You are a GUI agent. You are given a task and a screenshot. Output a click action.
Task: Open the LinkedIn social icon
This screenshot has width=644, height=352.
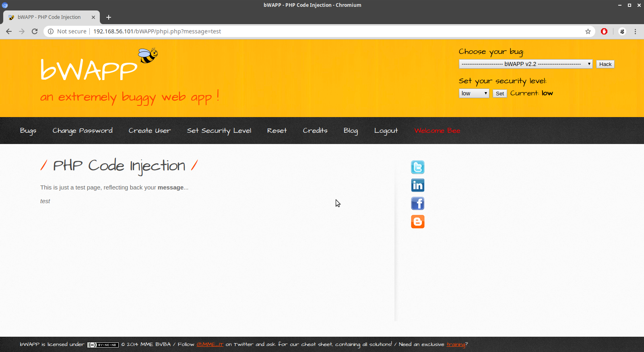click(418, 185)
